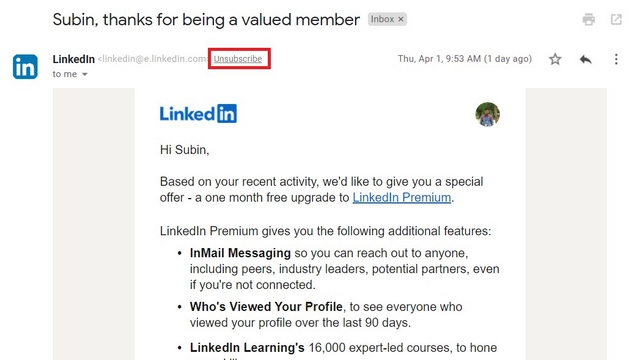Click the round profile photo in the email

[487, 114]
